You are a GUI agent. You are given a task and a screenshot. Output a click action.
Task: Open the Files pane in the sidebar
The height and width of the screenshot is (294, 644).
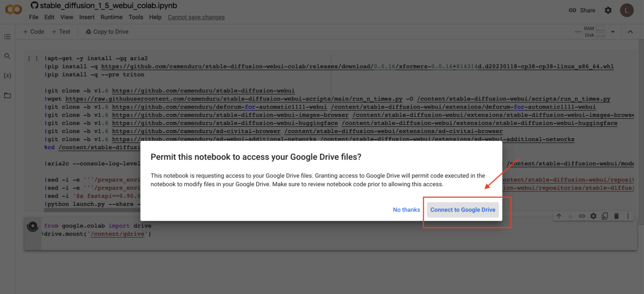coord(7,95)
